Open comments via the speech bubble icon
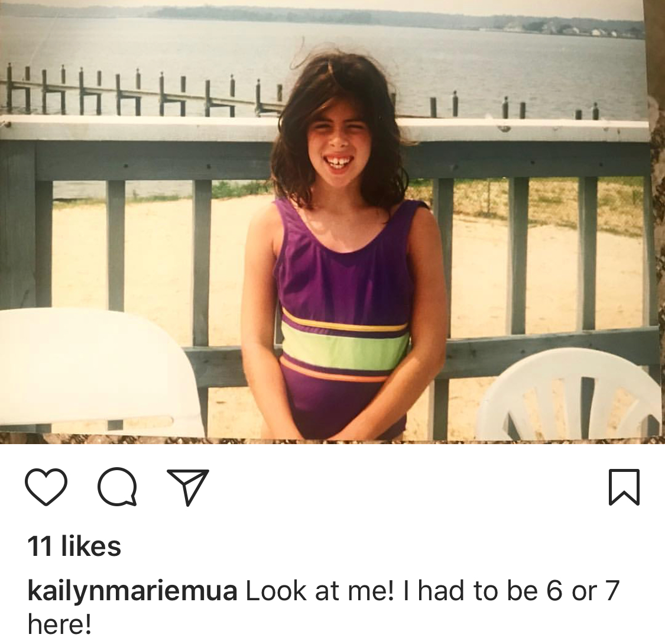Screen dimensions: 665x644 pos(118,487)
